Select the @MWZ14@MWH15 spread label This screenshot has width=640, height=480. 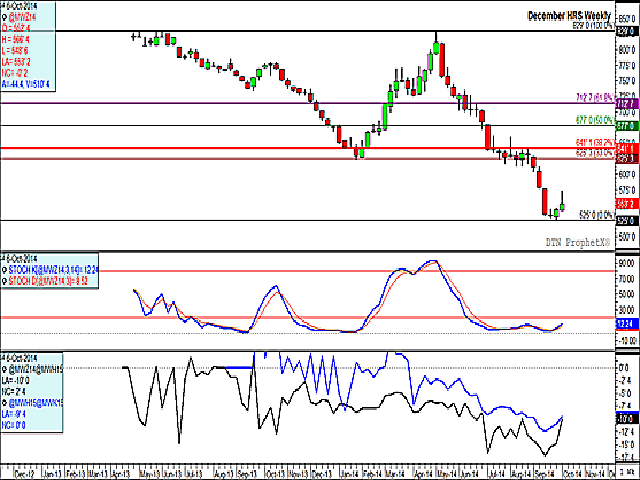point(36,369)
